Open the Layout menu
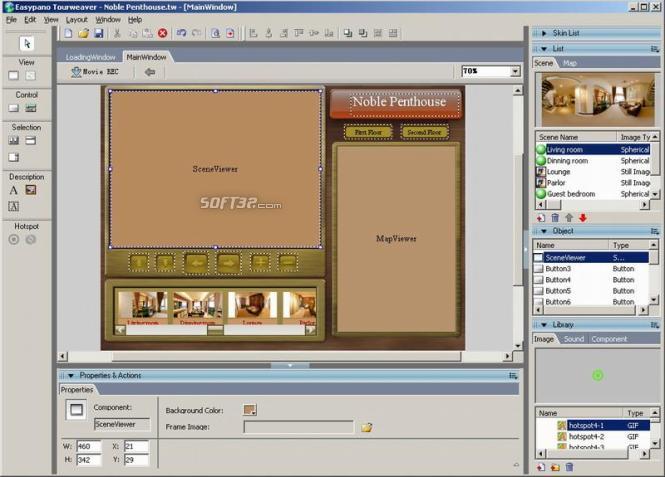 (x=76, y=20)
